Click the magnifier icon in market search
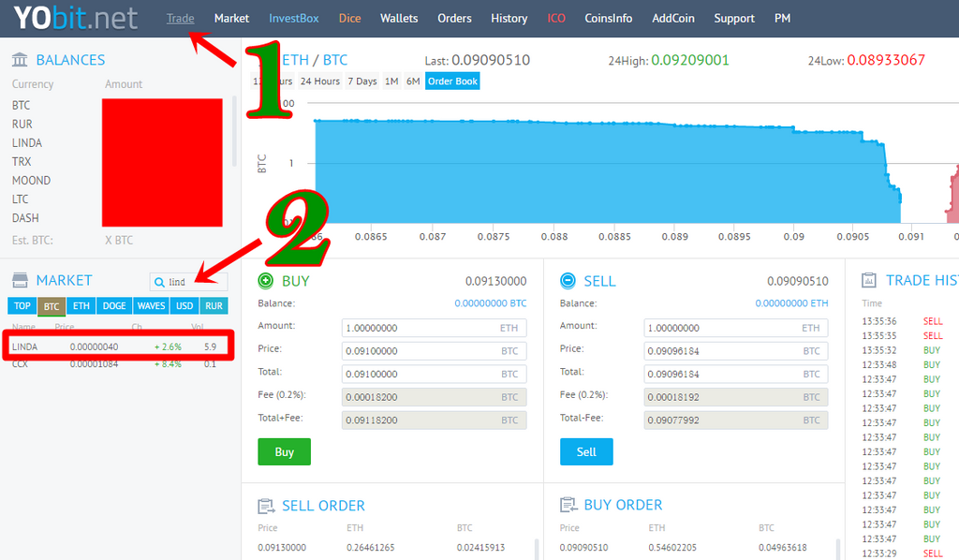The image size is (959, 560). pyautogui.click(x=159, y=282)
